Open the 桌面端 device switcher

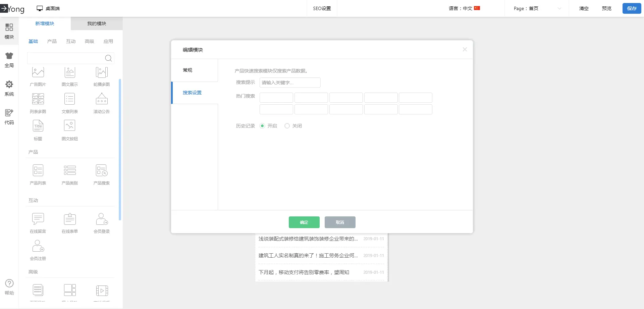(48, 8)
